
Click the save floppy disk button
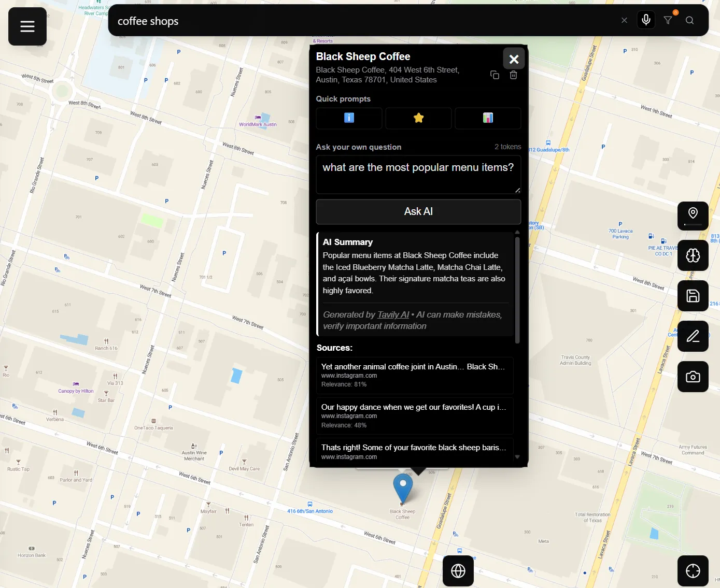coord(693,296)
